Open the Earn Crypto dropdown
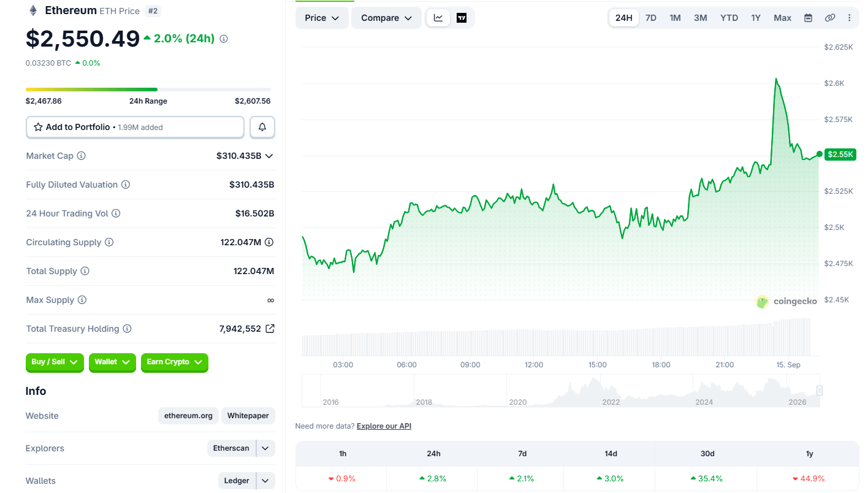Image resolution: width=868 pixels, height=493 pixels. (175, 362)
